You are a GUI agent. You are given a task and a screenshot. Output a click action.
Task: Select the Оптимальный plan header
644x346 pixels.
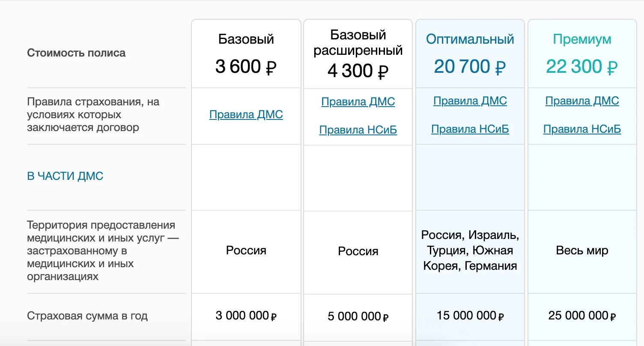pos(470,39)
